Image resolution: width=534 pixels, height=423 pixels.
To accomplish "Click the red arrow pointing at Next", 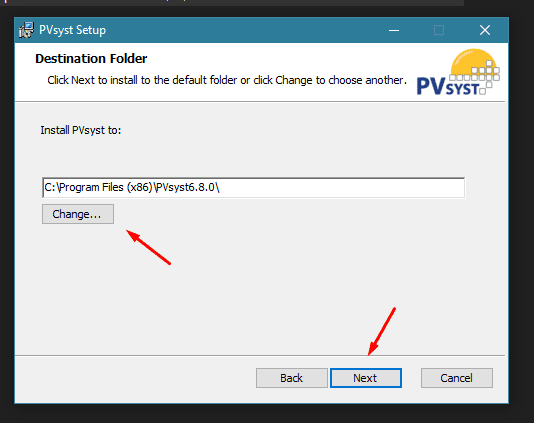I will [x=382, y=331].
